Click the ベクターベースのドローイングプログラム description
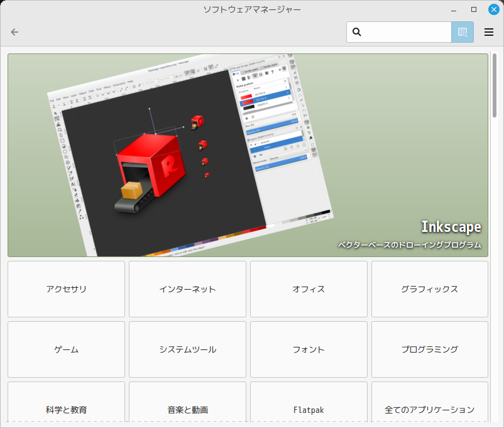The width and height of the screenshot is (504, 428). point(410,244)
